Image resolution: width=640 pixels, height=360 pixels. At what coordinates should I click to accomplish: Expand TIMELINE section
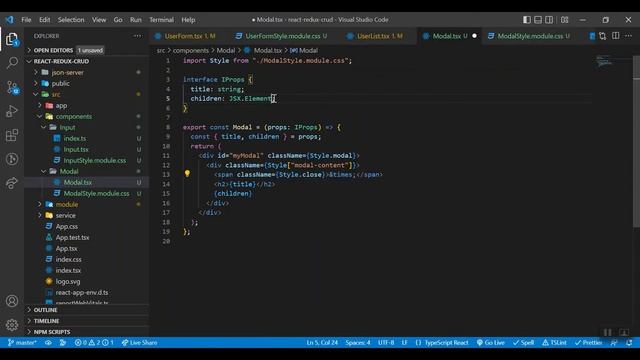pos(87,321)
